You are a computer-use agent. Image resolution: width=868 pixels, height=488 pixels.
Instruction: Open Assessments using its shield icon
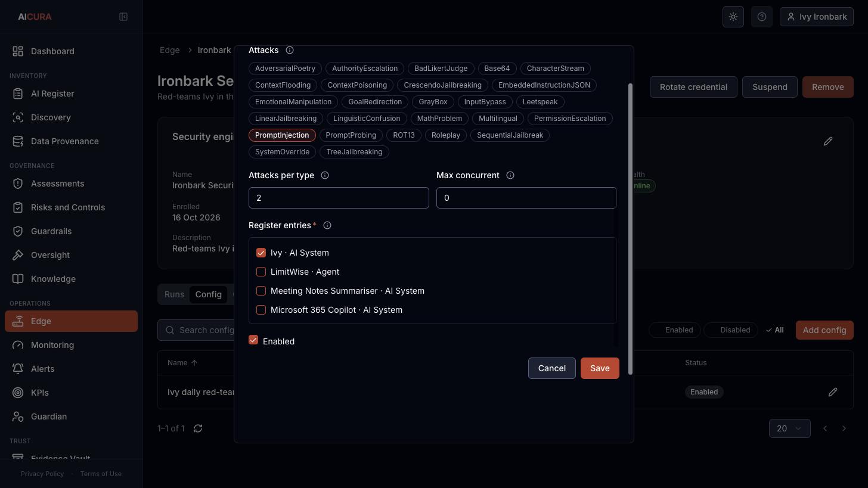pos(18,184)
